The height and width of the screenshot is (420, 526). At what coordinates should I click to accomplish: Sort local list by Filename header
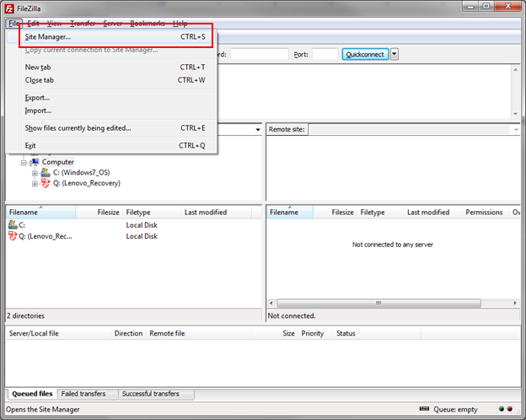point(41,213)
